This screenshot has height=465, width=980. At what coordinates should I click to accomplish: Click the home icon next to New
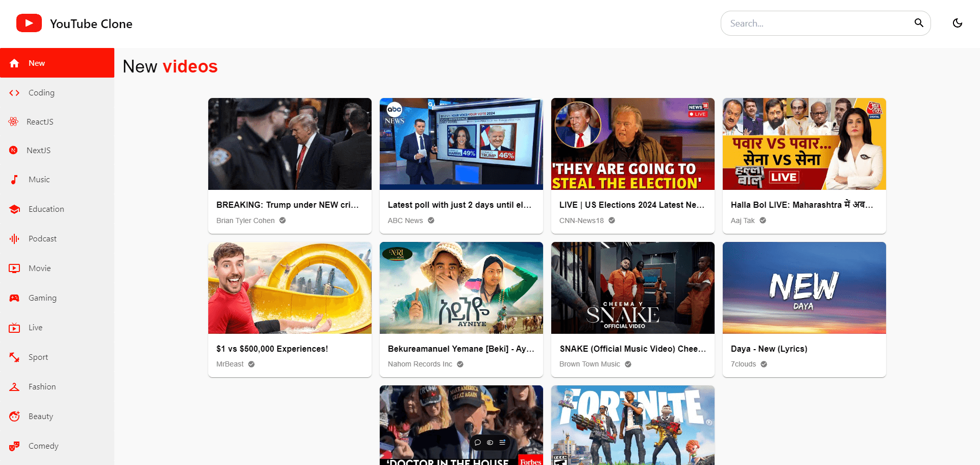pyautogui.click(x=14, y=63)
